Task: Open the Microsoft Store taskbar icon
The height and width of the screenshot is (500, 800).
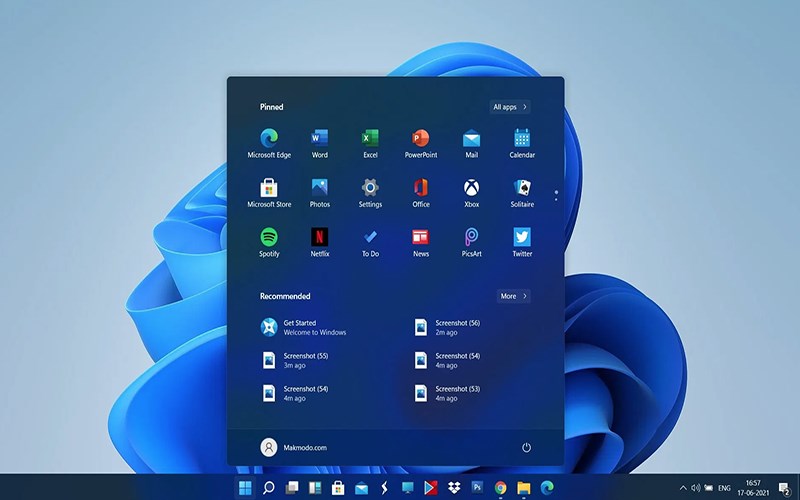Action: 338,488
